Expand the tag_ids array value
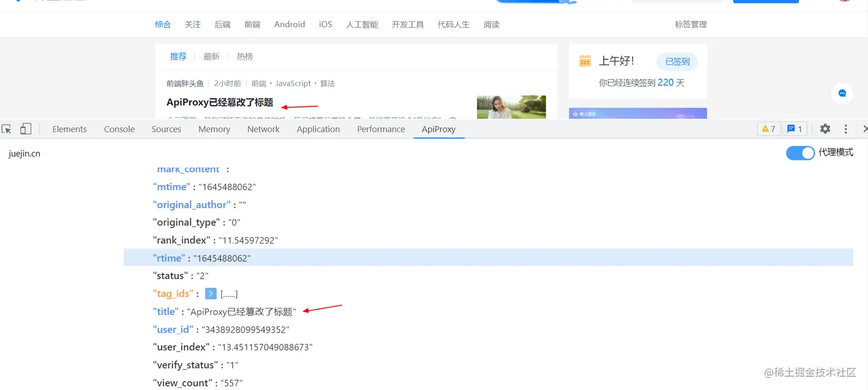Image resolution: width=868 pixels, height=390 pixels. click(211, 294)
